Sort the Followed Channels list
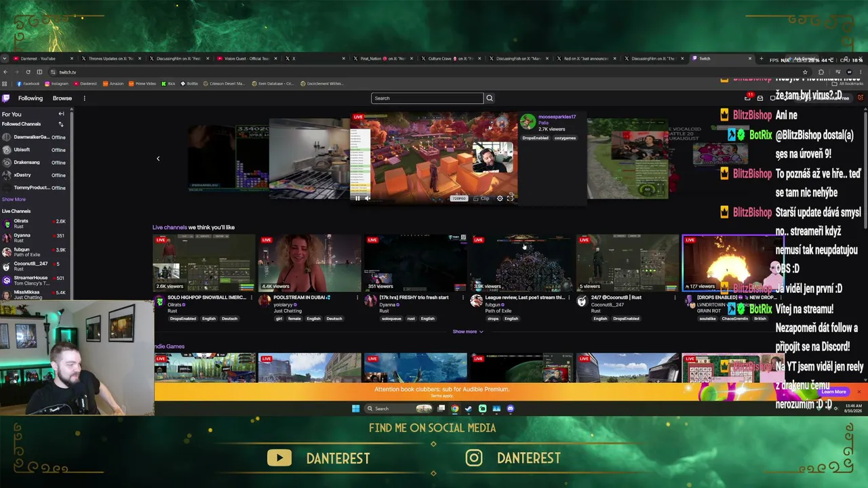 (x=61, y=124)
